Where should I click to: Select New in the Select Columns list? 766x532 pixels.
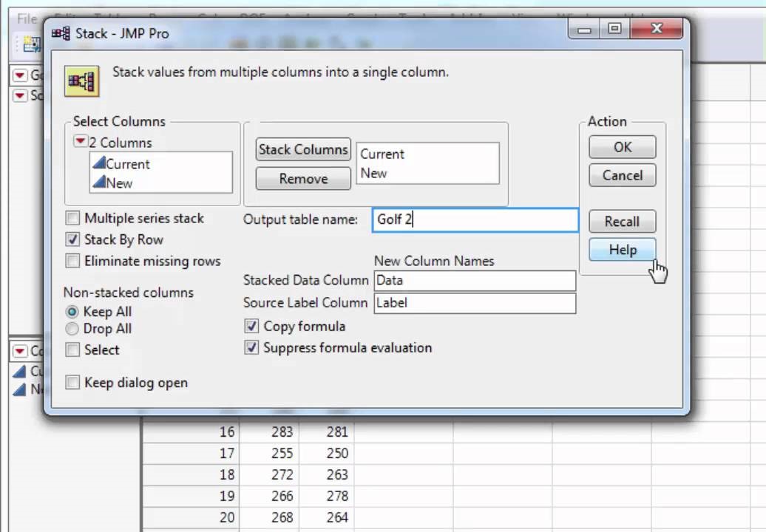pyautogui.click(x=119, y=183)
